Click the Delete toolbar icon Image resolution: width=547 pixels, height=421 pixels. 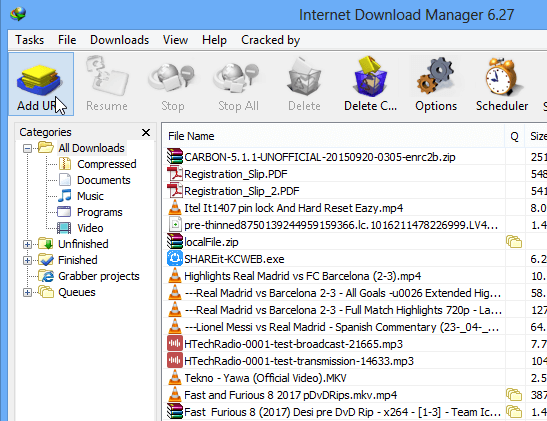click(304, 77)
